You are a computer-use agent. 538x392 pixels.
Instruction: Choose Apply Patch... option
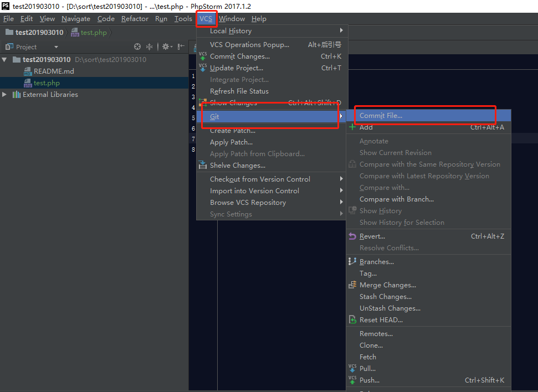coord(271,142)
